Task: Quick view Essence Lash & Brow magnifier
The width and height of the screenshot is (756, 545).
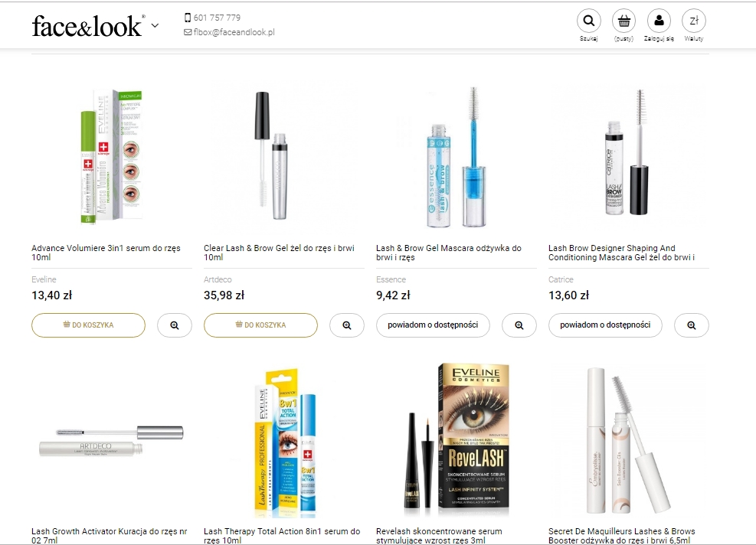Action: click(x=519, y=325)
